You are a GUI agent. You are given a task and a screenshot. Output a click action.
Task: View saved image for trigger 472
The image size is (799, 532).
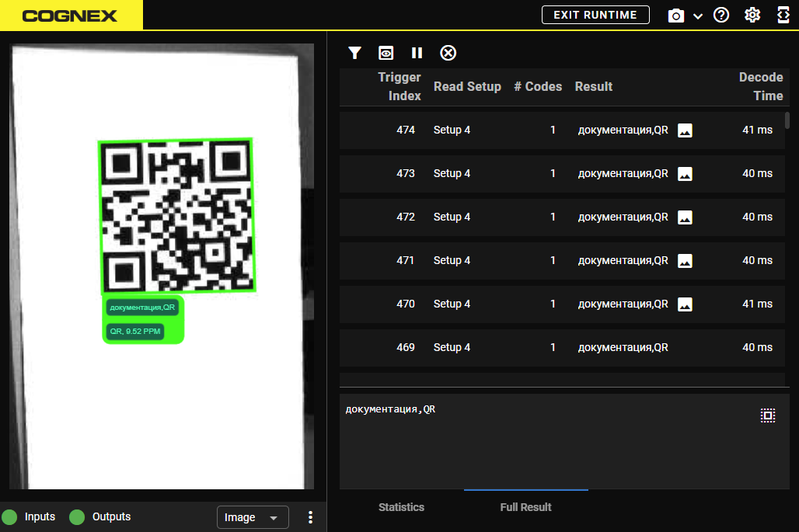[685, 217]
